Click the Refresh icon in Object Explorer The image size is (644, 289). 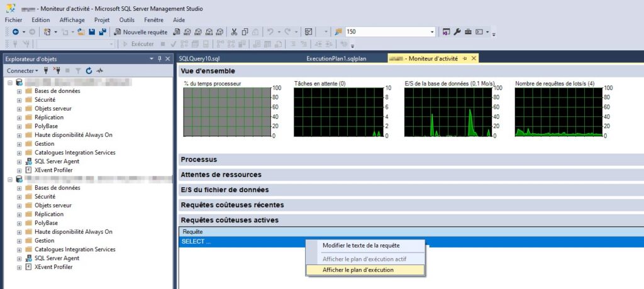click(x=89, y=70)
